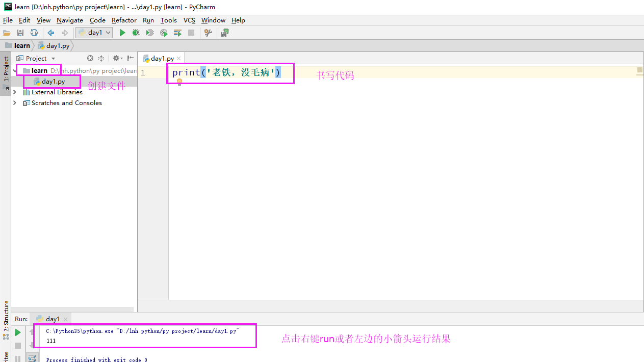Select day1.py in the project tree

pyautogui.click(x=53, y=82)
